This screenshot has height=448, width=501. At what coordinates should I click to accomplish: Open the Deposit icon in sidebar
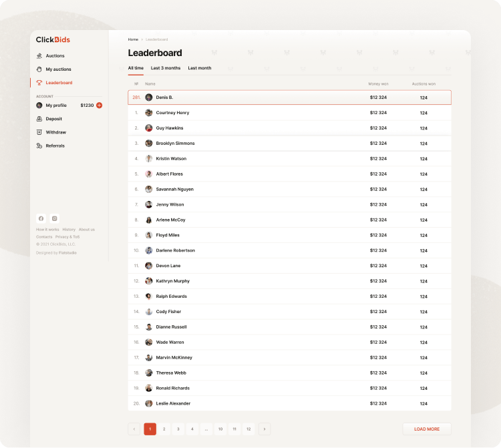(x=39, y=119)
